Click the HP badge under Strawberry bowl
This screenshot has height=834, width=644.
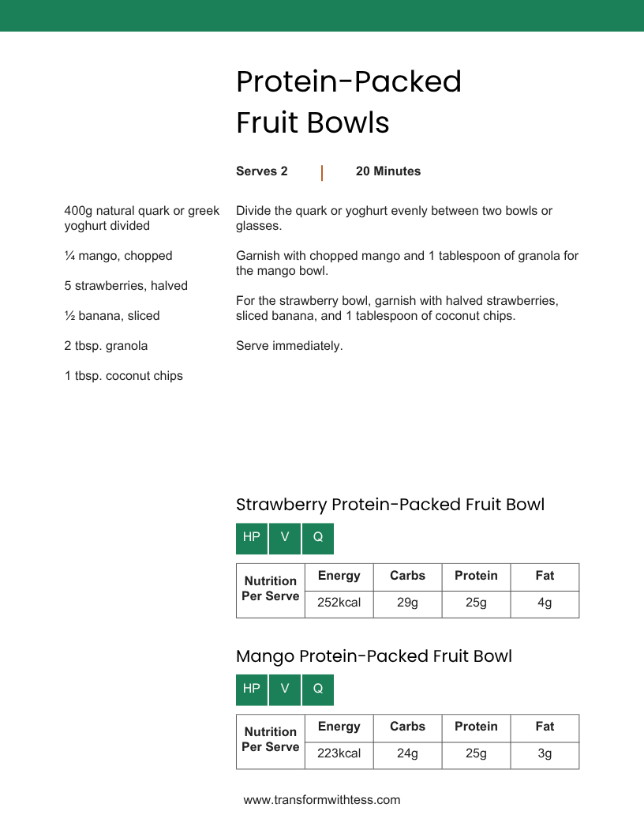click(x=252, y=539)
